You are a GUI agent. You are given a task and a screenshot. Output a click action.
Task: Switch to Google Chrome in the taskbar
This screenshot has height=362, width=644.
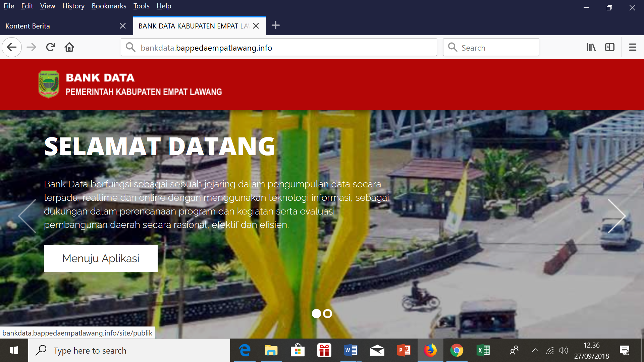[457, 351]
